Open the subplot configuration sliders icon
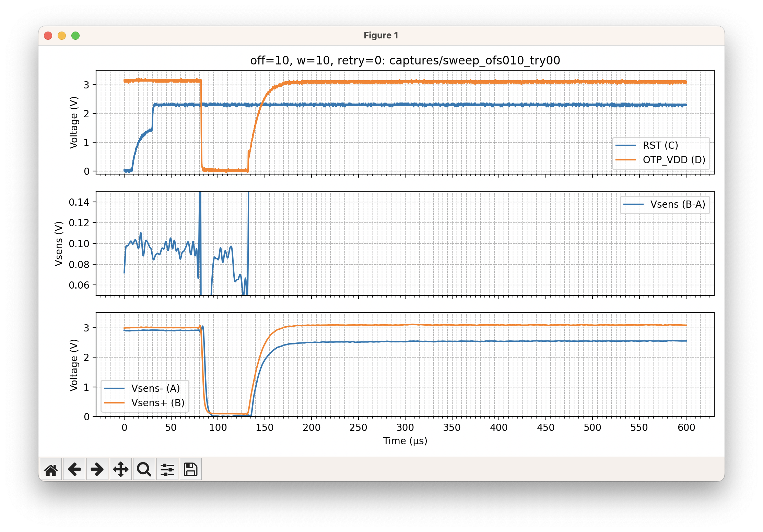 tap(167, 469)
